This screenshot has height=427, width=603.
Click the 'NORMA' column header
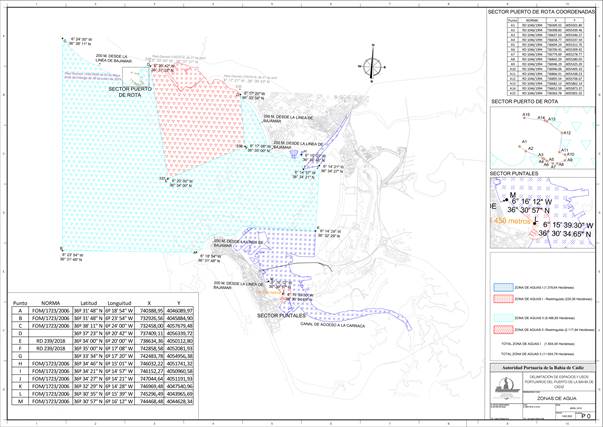51,303
